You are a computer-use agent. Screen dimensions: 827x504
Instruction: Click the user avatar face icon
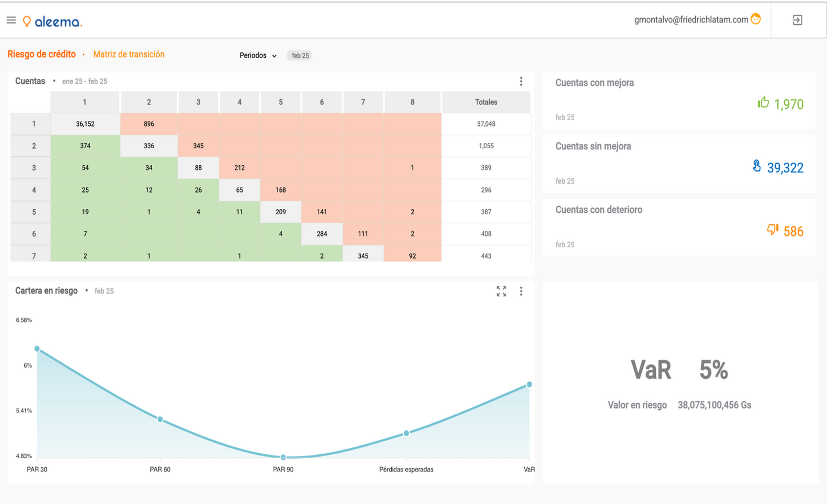pyautogui.click(x=756, y=19)
